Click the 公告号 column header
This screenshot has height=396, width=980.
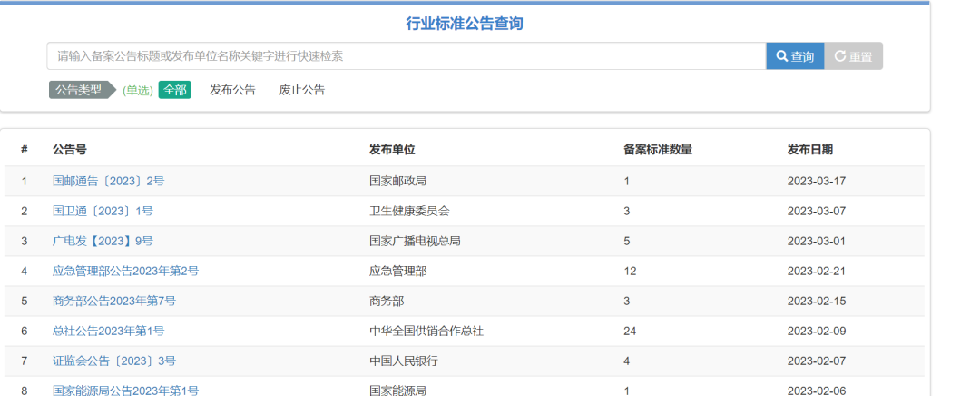(69, 150)
